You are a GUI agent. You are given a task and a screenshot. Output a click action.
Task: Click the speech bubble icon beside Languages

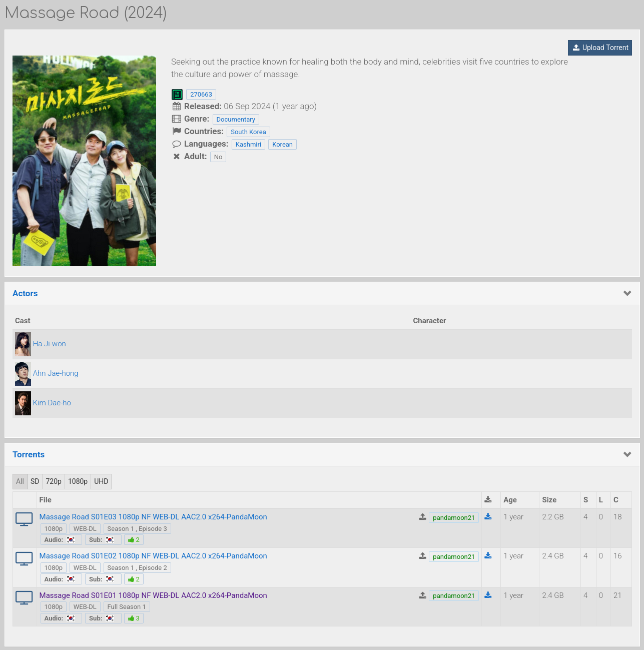coord(177,144)
